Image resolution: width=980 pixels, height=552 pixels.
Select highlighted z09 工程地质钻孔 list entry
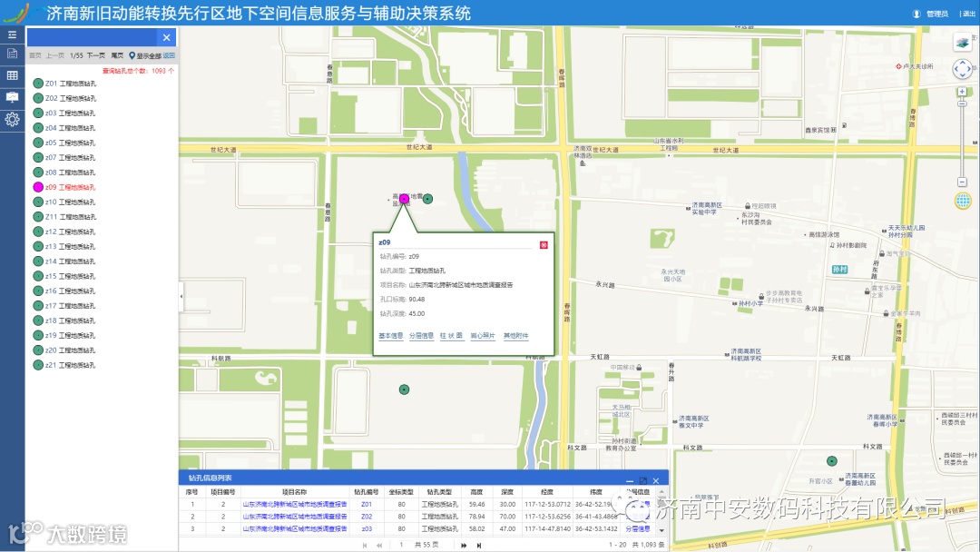65,187
